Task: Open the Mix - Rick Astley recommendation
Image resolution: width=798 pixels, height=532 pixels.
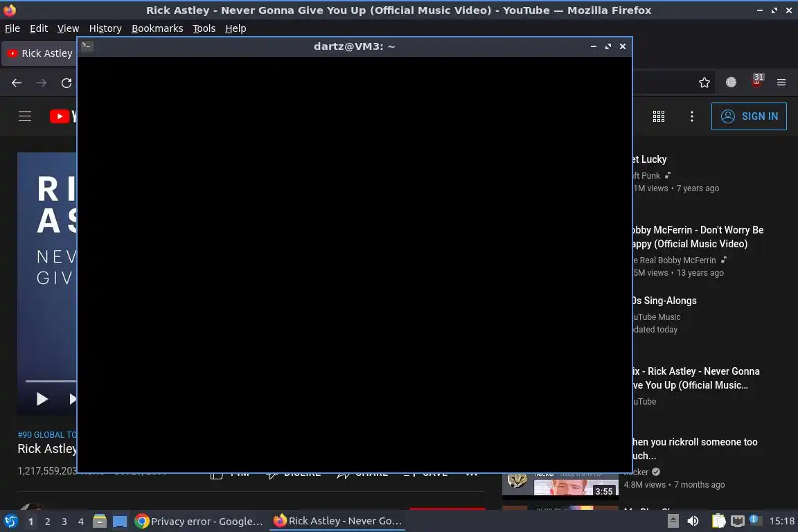Action: 695,378
